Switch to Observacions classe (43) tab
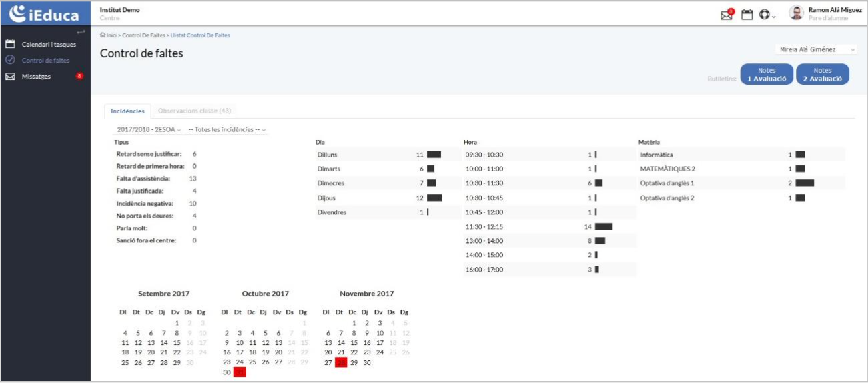 pos(194,111)
